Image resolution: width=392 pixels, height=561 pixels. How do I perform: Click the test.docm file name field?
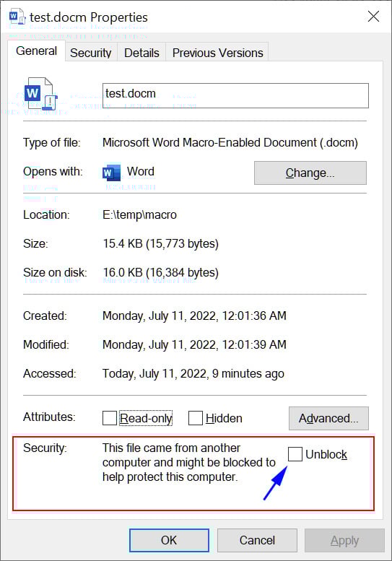click(x=235, y=95)
